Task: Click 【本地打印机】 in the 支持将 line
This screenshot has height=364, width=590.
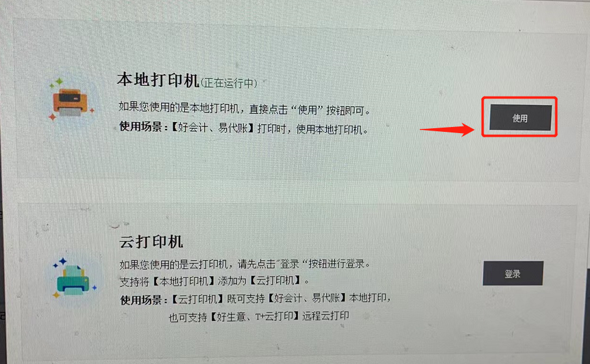Action: (184, 281)
